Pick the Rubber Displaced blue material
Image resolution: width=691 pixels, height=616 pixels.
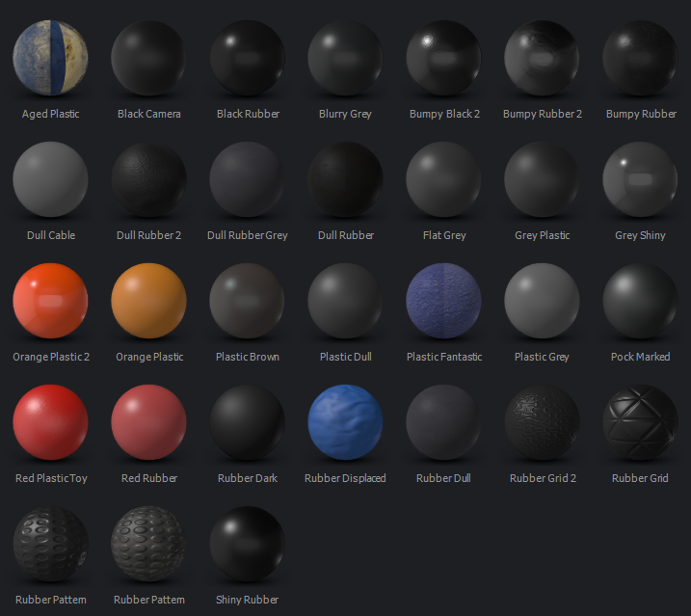click(345, 422)
